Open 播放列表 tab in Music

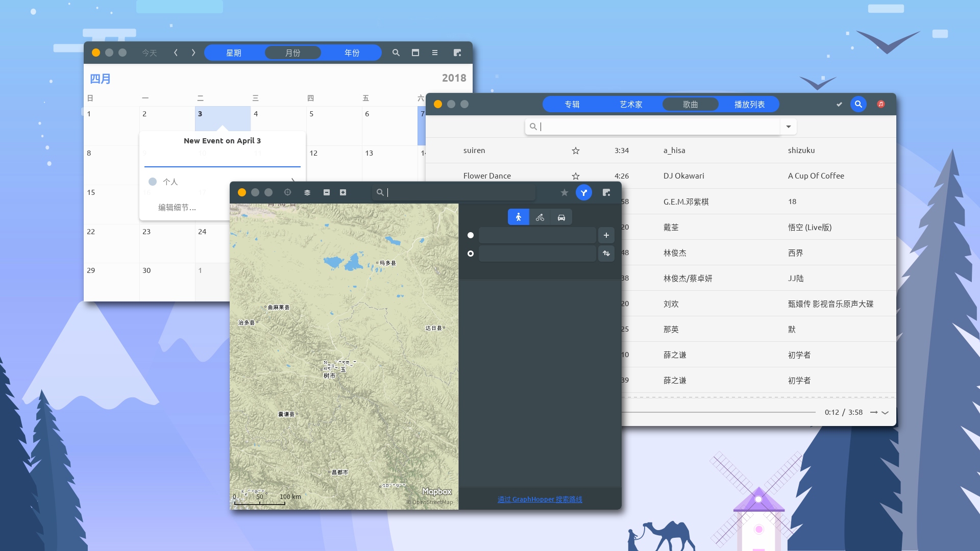(x=750, y=104)
